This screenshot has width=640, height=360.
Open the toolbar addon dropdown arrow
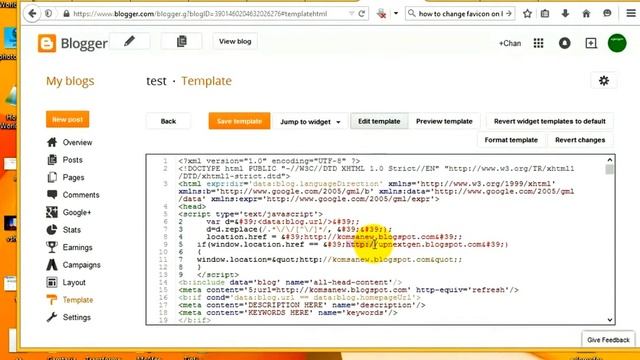[x=396, y=13]
